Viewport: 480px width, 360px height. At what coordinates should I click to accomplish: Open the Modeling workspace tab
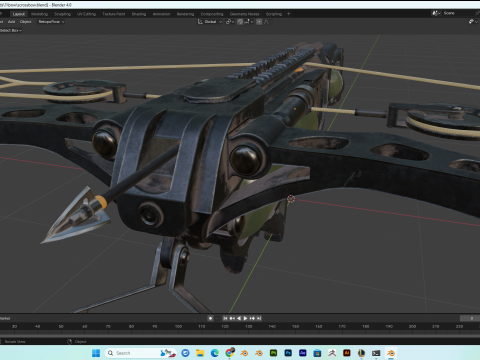click(x=39, y=14)
